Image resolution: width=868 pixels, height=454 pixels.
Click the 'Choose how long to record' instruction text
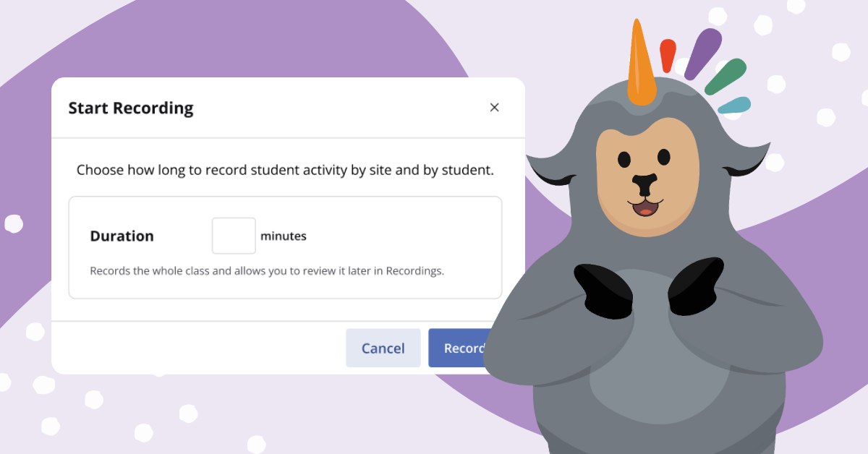click(x=285, y=171)
